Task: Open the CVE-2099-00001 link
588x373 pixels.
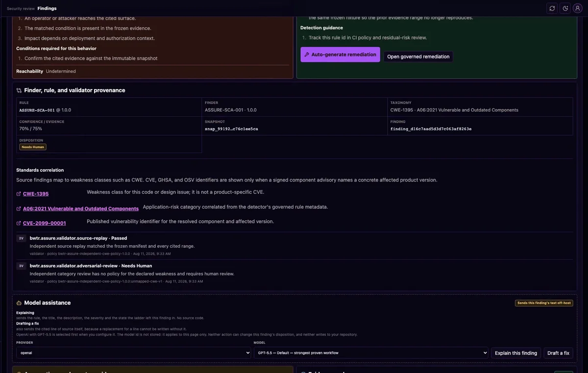Action: click(45, 223)
